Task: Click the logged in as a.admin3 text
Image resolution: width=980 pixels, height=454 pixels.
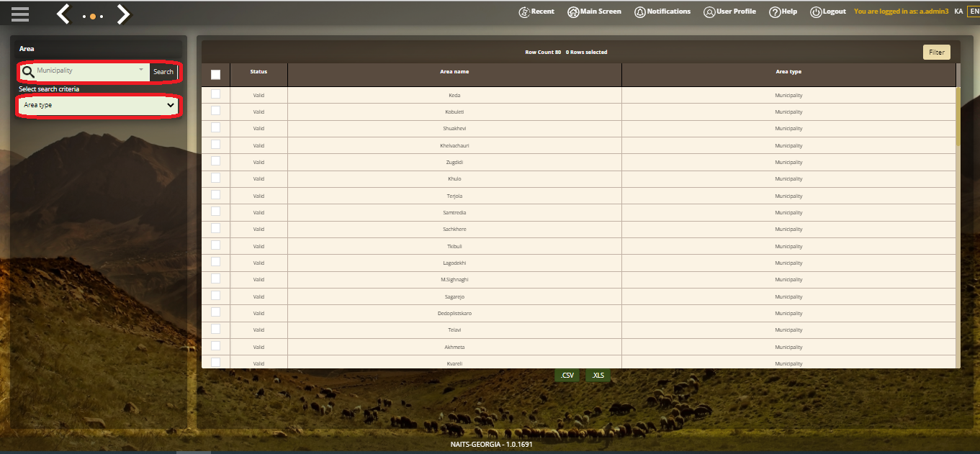Action: (901, 12)
